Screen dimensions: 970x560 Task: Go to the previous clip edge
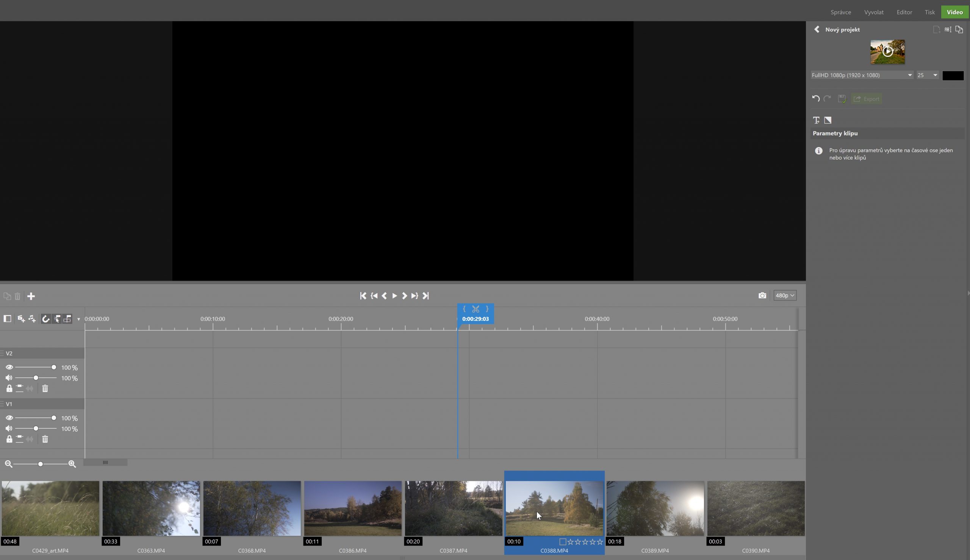tap(374, 296)
